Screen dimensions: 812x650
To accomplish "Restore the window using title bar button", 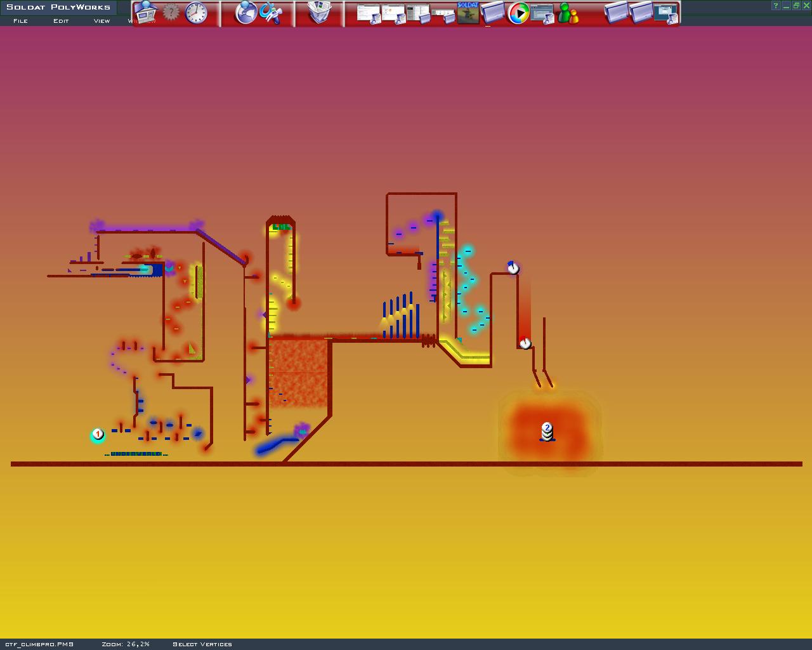I will [x=796, y=6].
